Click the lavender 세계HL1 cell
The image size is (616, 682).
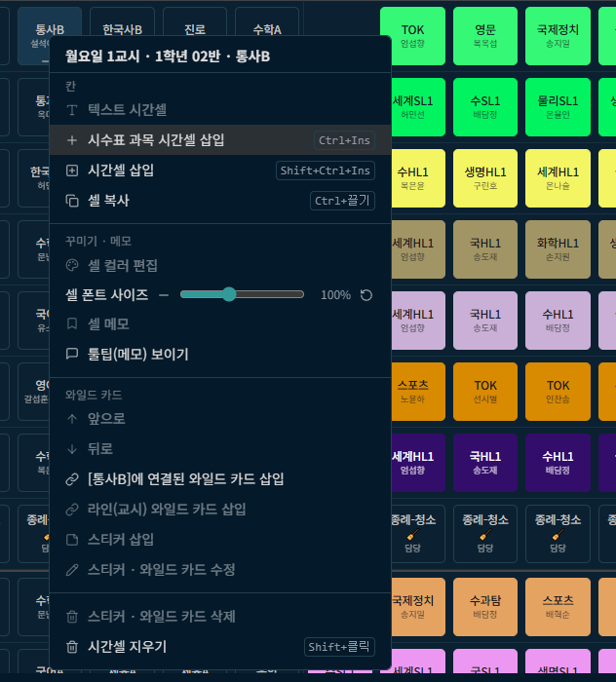(418, 321)
